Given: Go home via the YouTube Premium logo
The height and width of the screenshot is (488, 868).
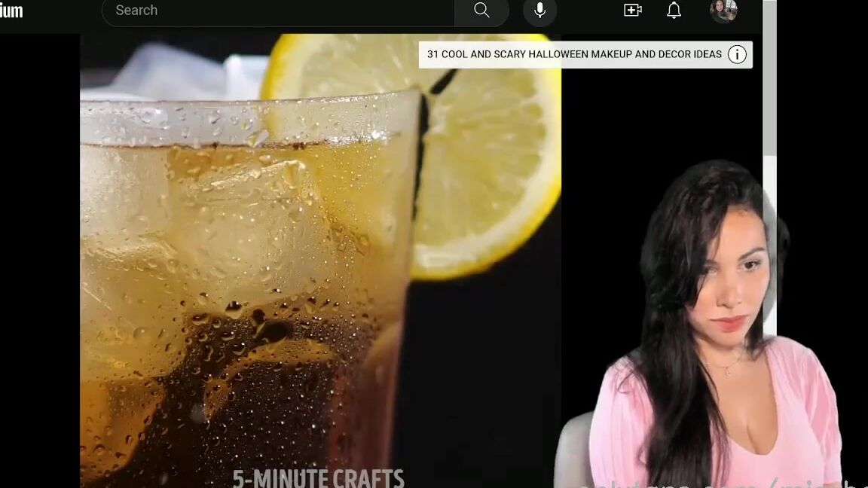Looking at the screenshot, I should [x=11, y=11].
